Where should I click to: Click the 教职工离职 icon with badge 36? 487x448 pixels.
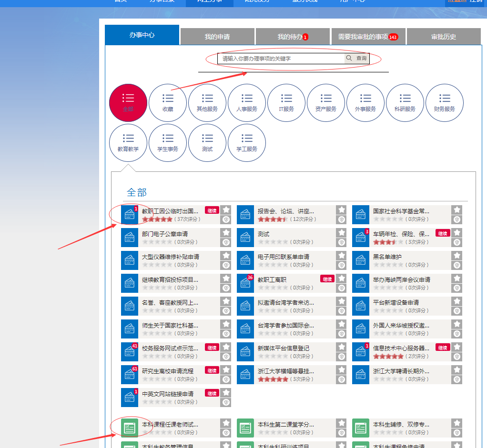tap(245, 283)
